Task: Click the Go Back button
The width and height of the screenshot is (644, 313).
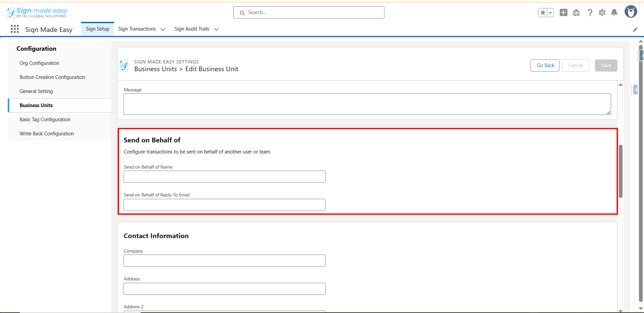Action: click(545, 65)
